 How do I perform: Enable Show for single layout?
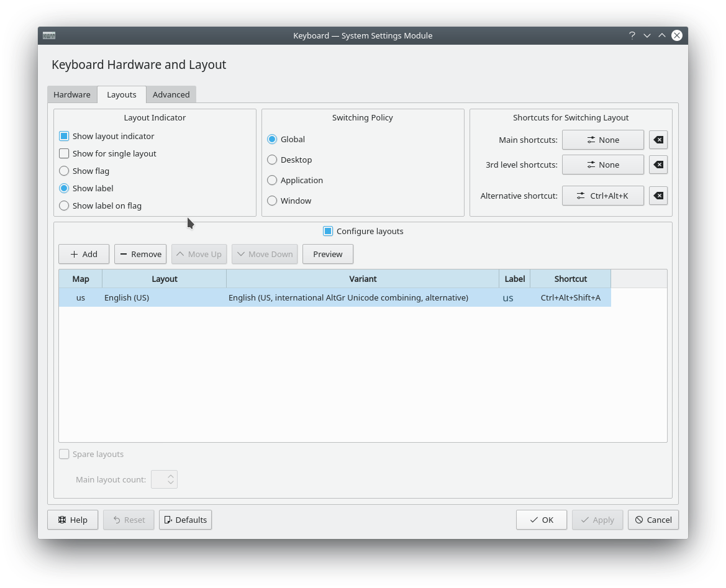click(x=64, y=153)
